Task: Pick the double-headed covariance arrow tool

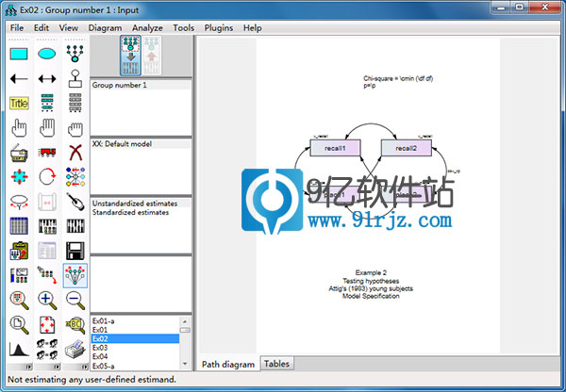Action: point(47,78)
